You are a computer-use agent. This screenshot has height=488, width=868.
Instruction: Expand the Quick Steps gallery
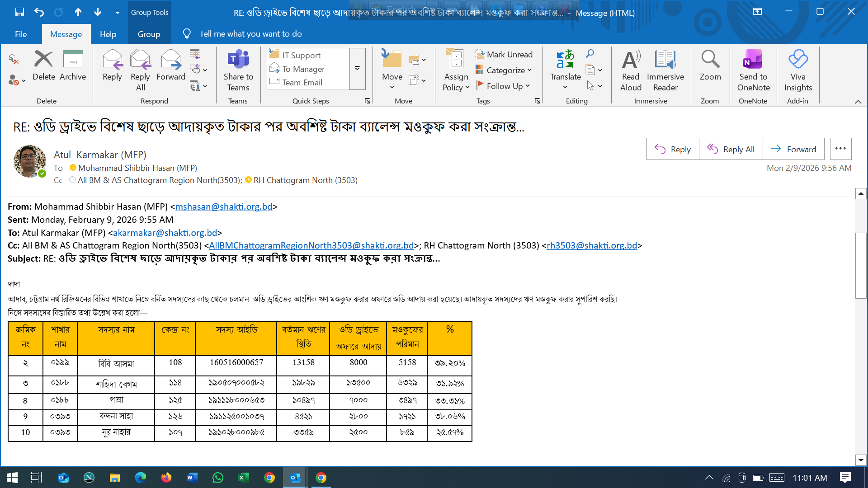pos(357,69)
